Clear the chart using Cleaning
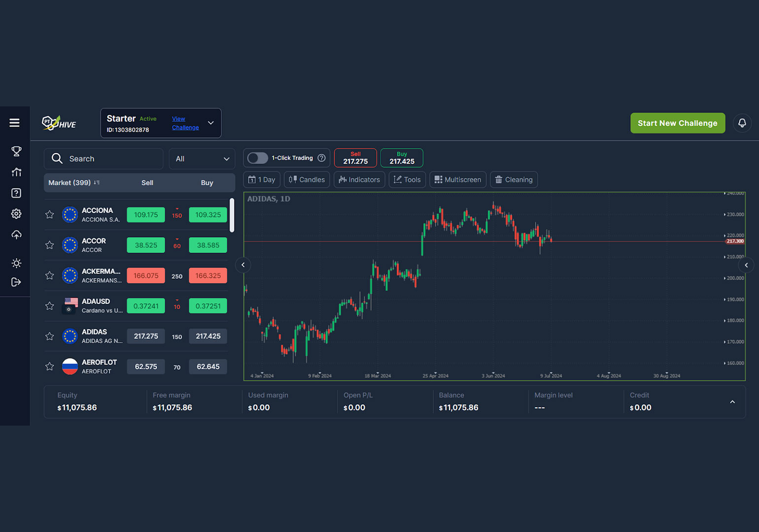This screenshot has height=532, width=759. [514, 179]
